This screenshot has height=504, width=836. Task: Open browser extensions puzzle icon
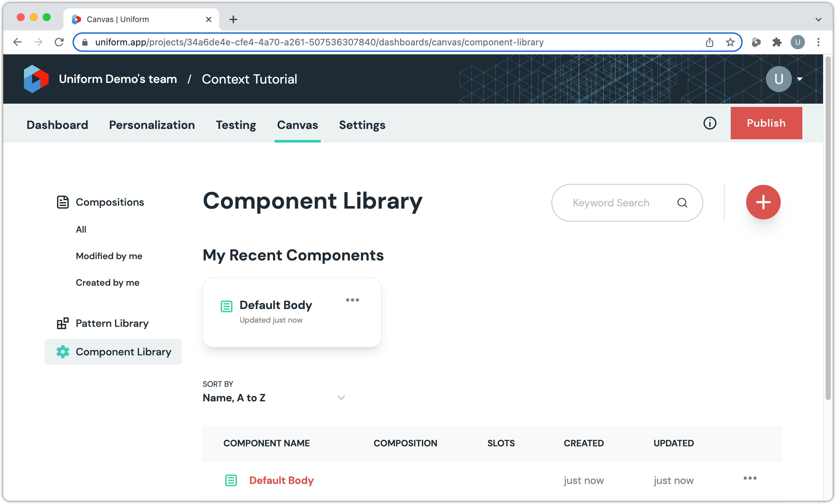pyautogui.click(x=777, y=42)
